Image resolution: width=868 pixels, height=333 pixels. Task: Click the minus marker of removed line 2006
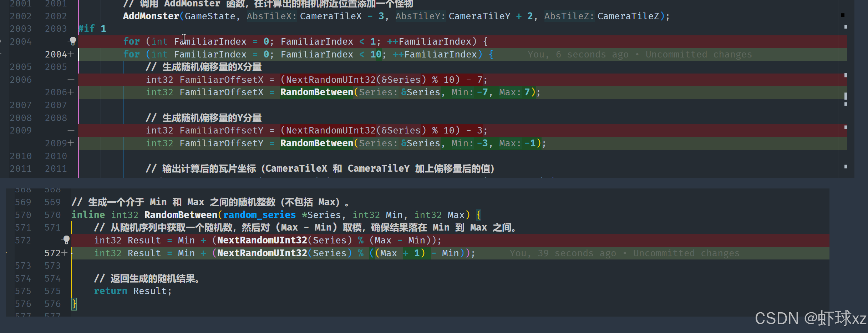click(71, 80)
